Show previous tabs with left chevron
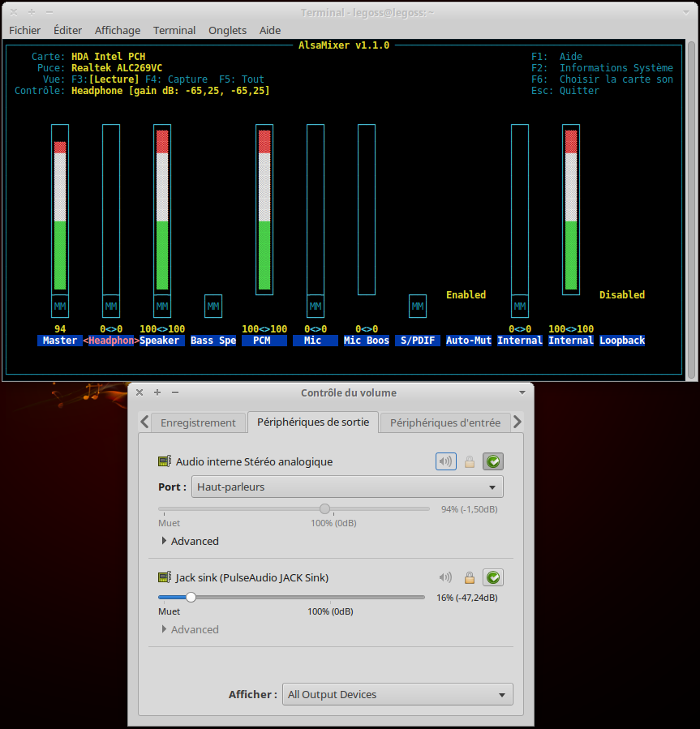 click(x=144, y=422)
